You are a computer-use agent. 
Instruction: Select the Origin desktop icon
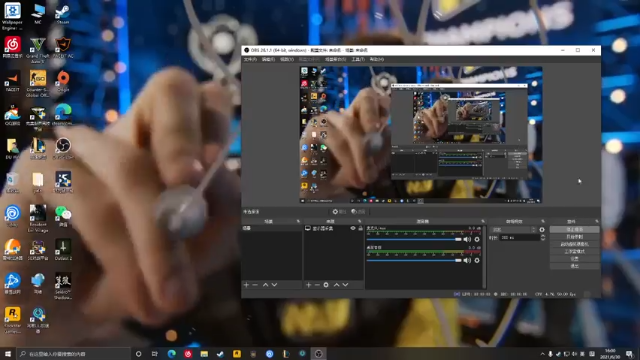(63, 81)
